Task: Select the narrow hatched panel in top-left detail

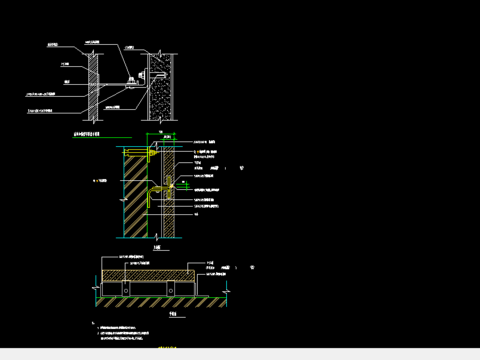Action: pyautogui.click(x=93, y=87)
